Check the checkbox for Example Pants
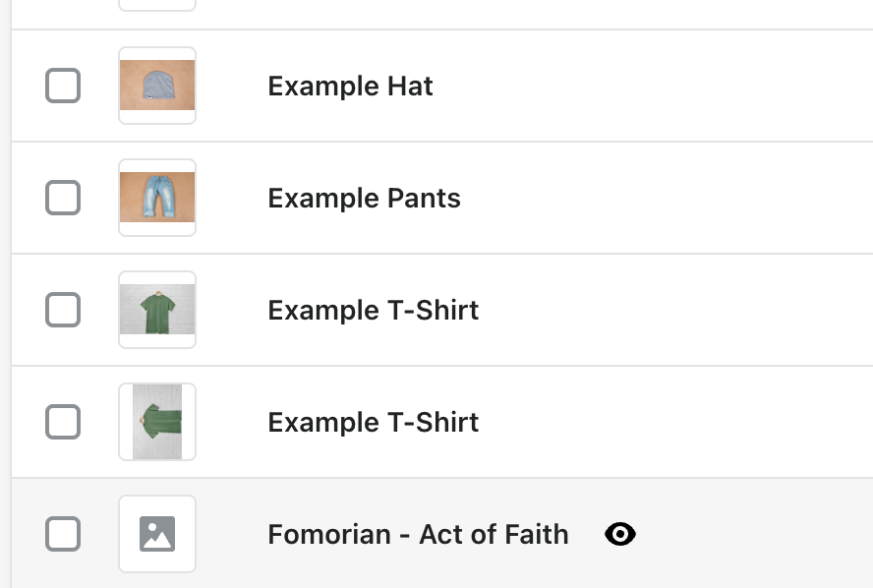 click(62, 198)
